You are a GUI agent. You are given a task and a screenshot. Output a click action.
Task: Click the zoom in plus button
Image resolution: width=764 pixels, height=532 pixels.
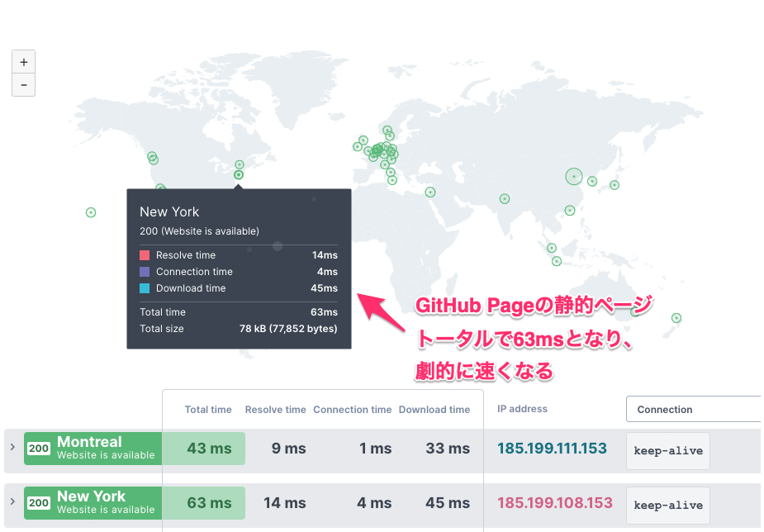[23, 62]
